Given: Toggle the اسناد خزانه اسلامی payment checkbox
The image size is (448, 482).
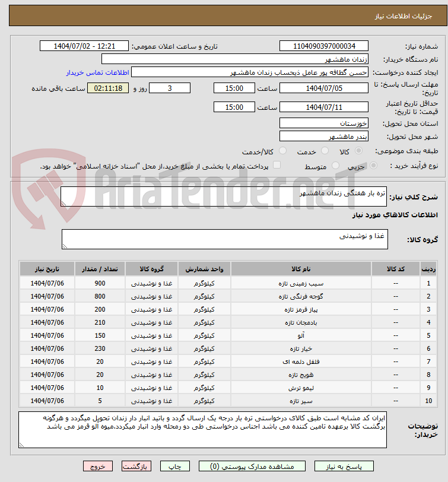Looking at the screenshot, I should (x=277, y=165).
